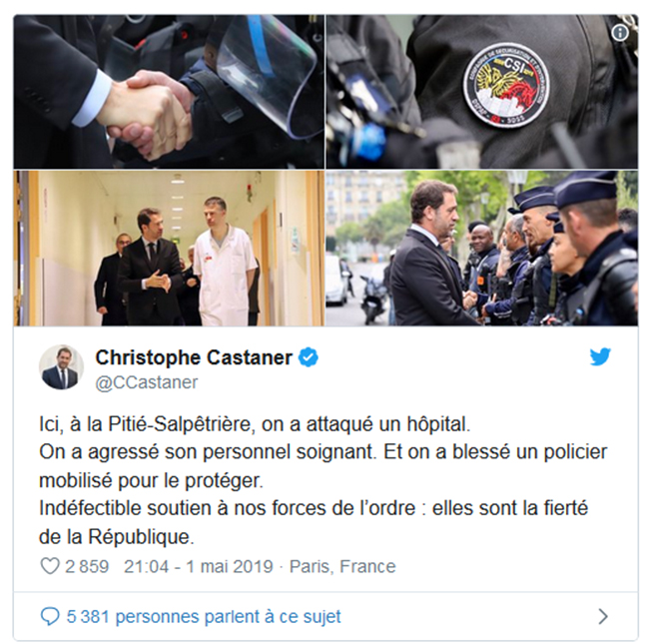Viewport: 649px width, 644px height.
Task: Click the Christophe Castaner display name
Action: point(194,357)
